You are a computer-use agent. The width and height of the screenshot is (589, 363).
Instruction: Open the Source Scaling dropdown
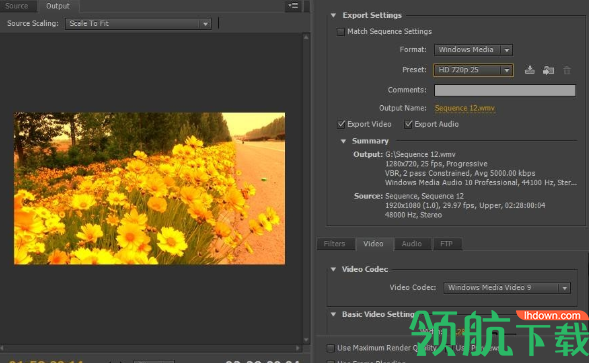tap(138, 23)
